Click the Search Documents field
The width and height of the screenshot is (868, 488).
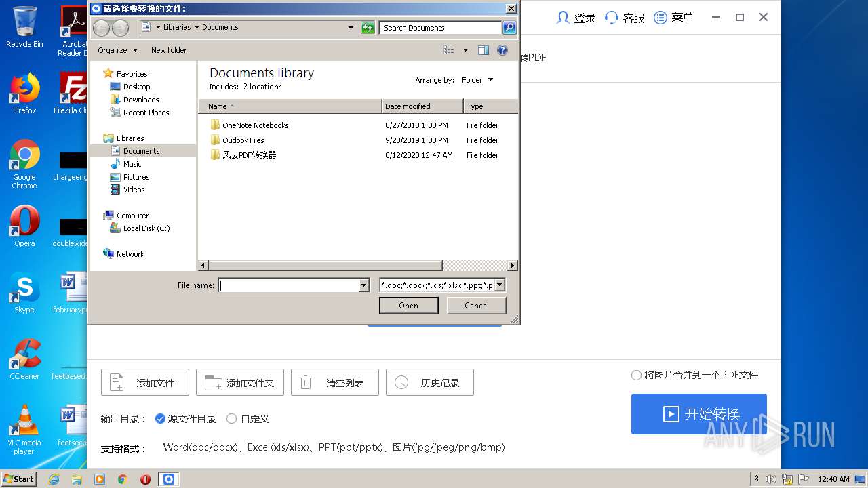pyautogui.click(x=440, y=28)
